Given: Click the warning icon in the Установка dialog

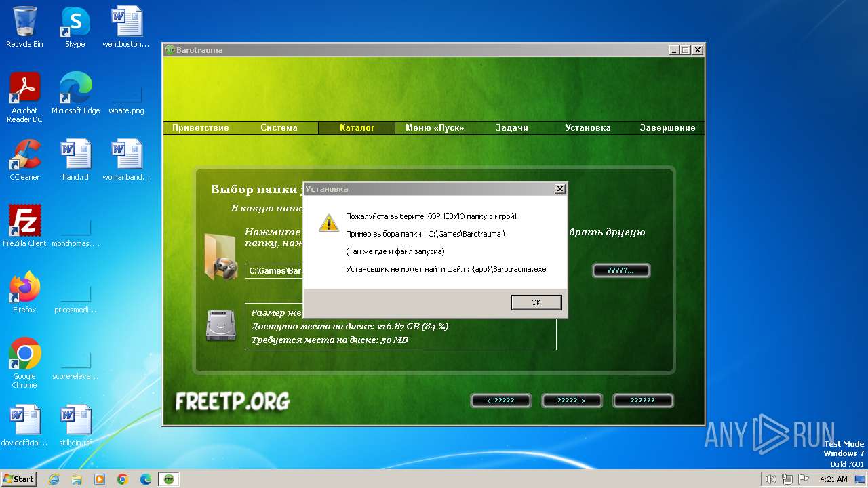Looking at the screenshot, I should pyautogui.click(x=329, y=223).
